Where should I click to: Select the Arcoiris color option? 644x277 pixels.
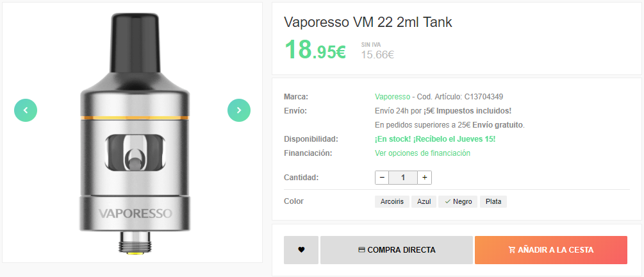pyautogui.click(x=392, y=202)
